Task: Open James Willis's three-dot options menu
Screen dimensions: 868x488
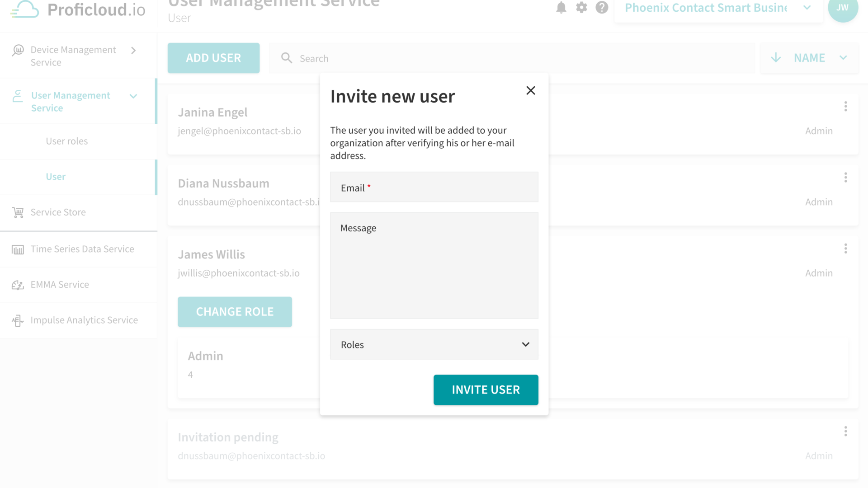Action: point(845,249)
